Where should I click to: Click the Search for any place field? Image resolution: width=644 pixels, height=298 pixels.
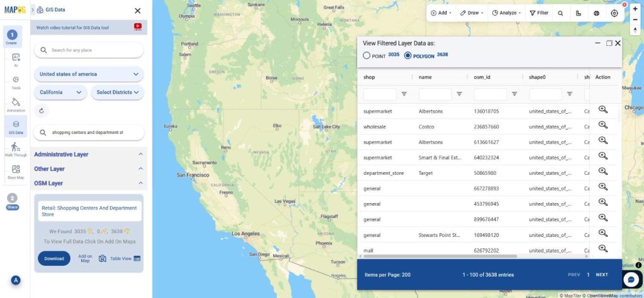click(x=89, y=50)
